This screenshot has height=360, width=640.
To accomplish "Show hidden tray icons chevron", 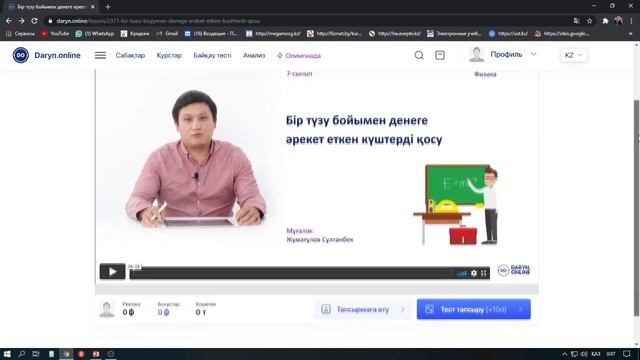I will tap(564, 354).
